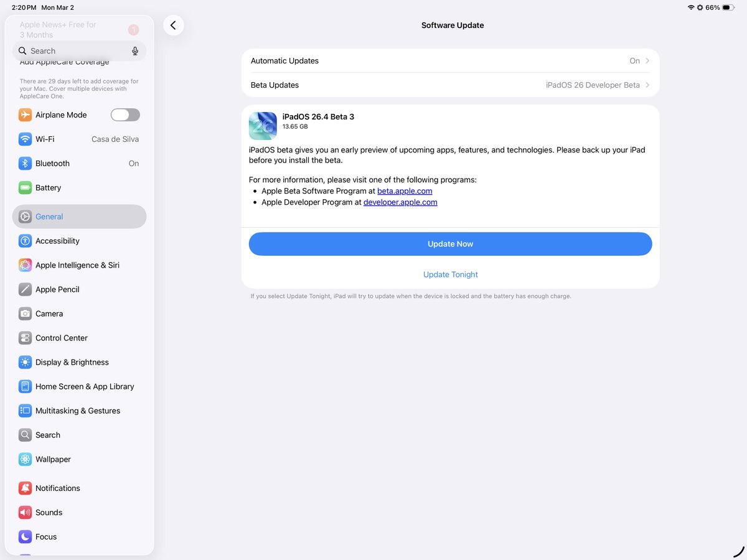Viewport: 747px width, 560px height.
Task: Open the developer.apple.com link
Action: 400,202
